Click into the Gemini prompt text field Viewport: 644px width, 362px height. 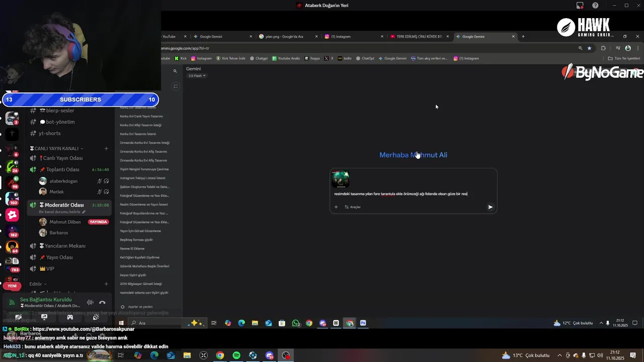pyautogui.click(x=401, y=194)
